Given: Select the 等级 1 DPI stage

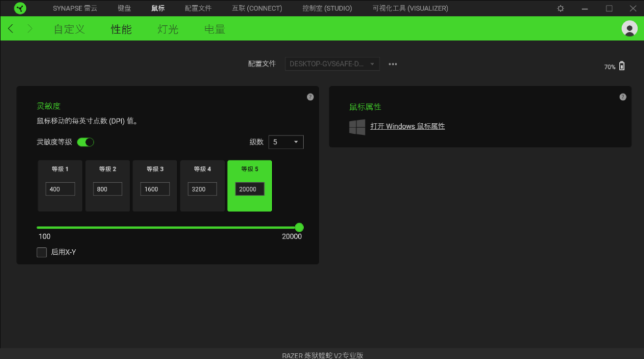Looking at the screenshot, I should 60,186.
